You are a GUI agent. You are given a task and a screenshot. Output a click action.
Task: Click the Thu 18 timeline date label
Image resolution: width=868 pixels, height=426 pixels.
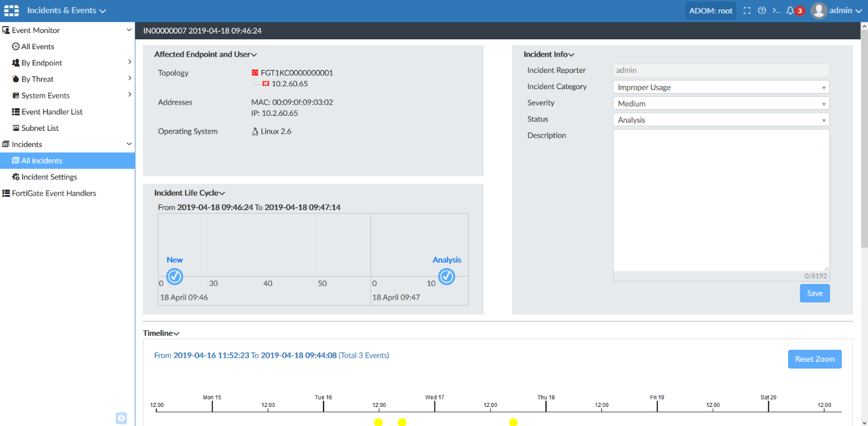pos(546,397)
